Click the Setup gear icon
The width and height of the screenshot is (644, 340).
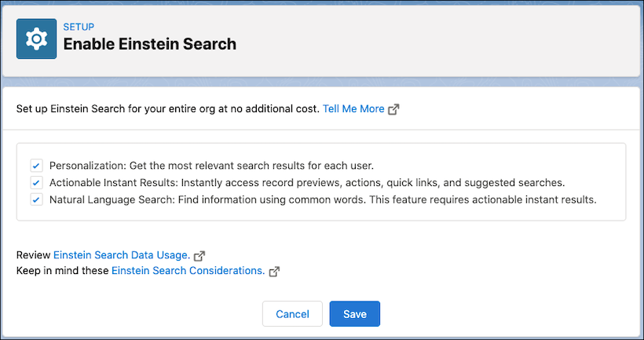click(37, 38)
